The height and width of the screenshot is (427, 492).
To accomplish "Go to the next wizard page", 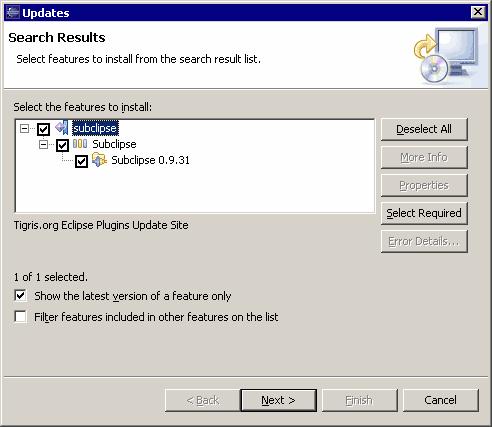I will (278, 400).
